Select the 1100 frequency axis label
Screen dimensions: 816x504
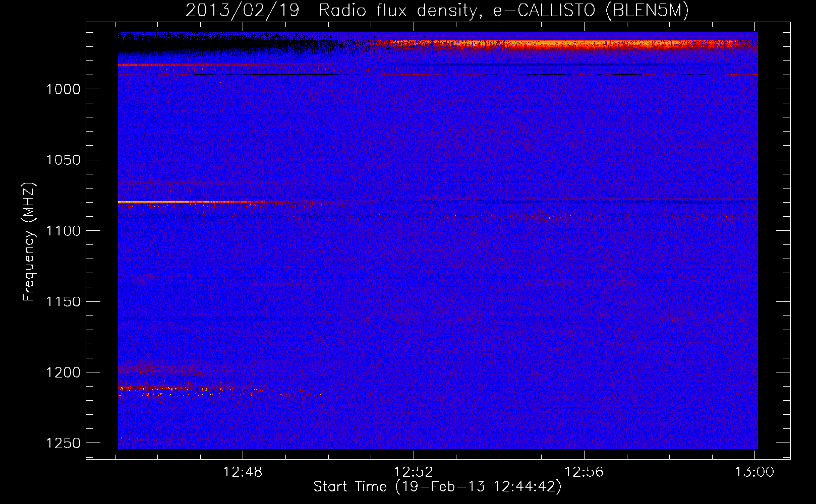63,231
